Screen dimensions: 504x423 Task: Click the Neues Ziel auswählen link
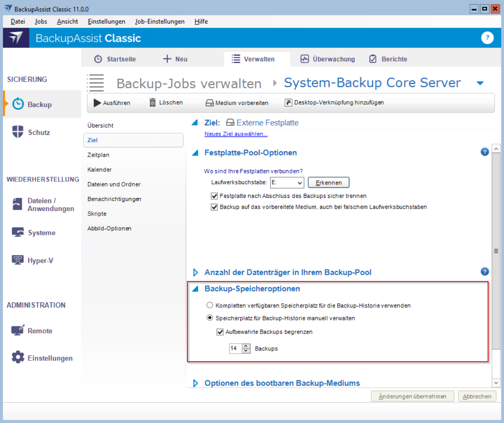click(236, 134)
